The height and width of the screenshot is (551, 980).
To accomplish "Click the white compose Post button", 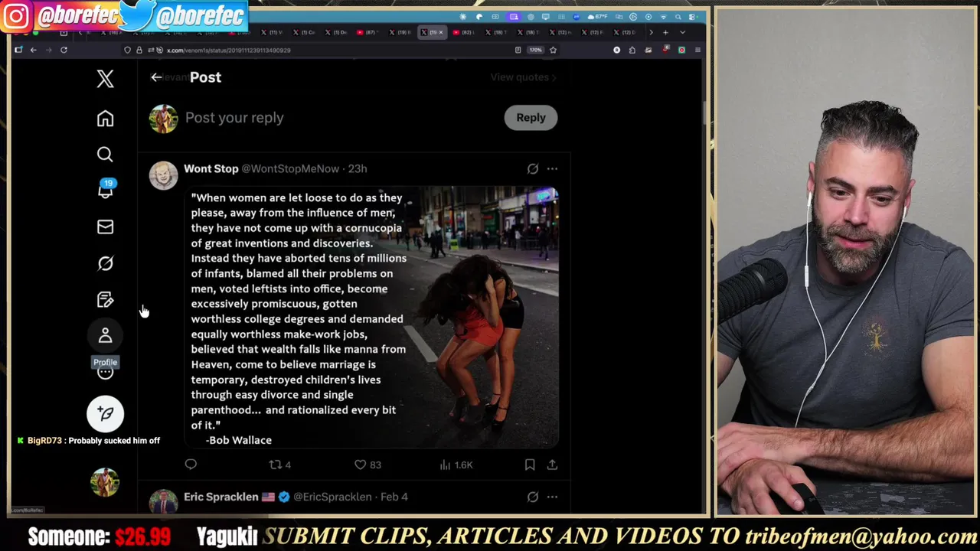I will coord(105,414).
